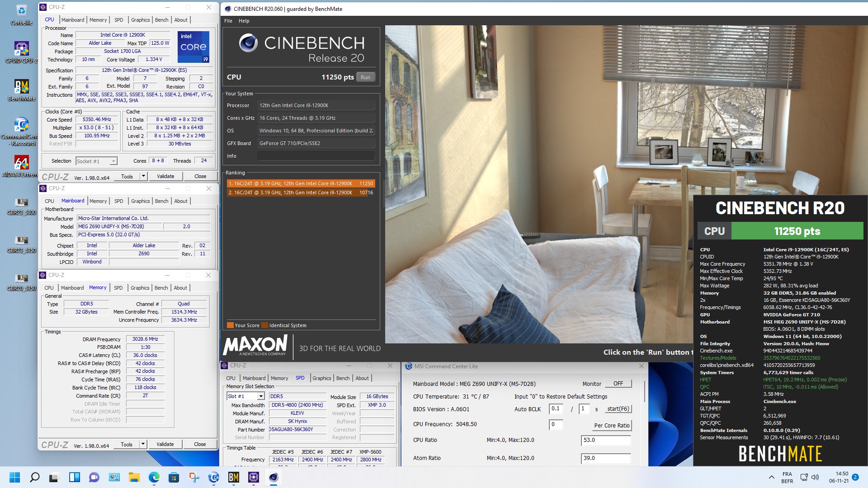Toggle the Monitor OFF button in Command Center
Screen dimensions: 868x488
click(618, 384)
